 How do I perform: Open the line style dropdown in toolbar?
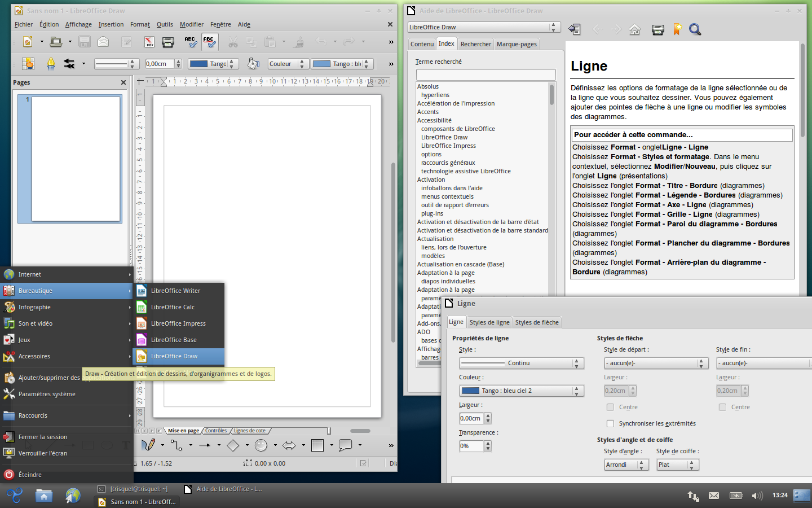tap(116, 64)
